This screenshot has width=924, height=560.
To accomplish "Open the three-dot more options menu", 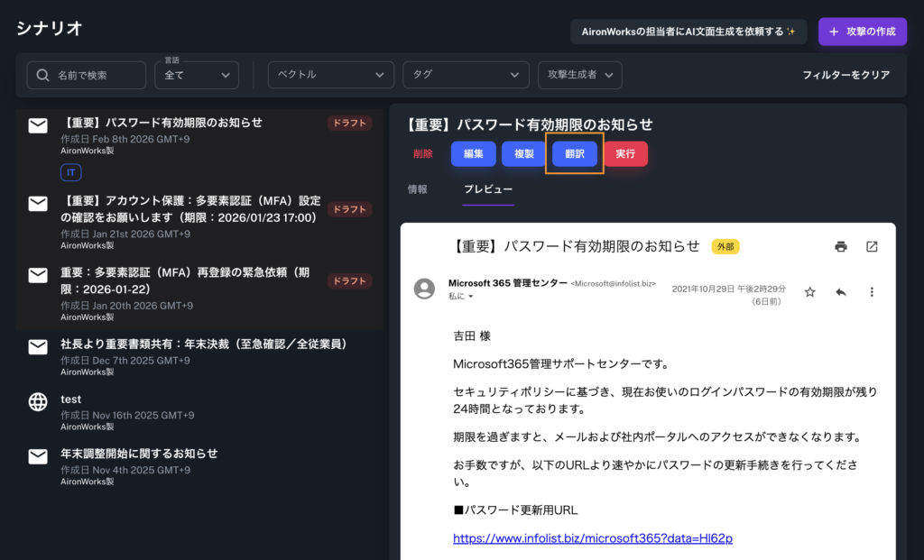I will pyautogui.click(x=872, y=292).
